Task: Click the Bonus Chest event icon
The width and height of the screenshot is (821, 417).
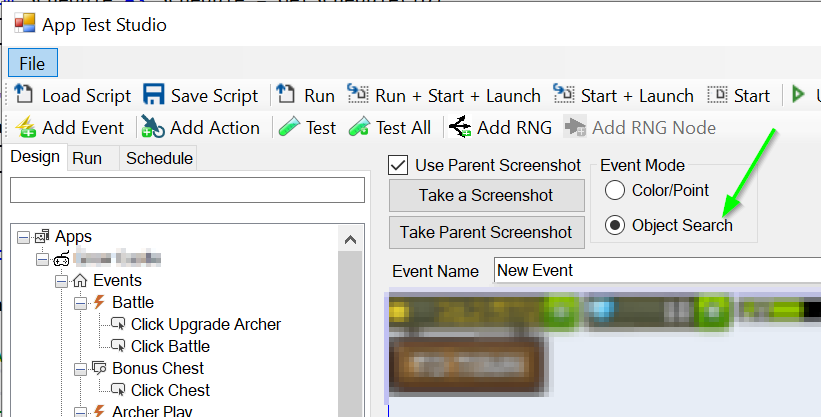Action: click(99, 368)
